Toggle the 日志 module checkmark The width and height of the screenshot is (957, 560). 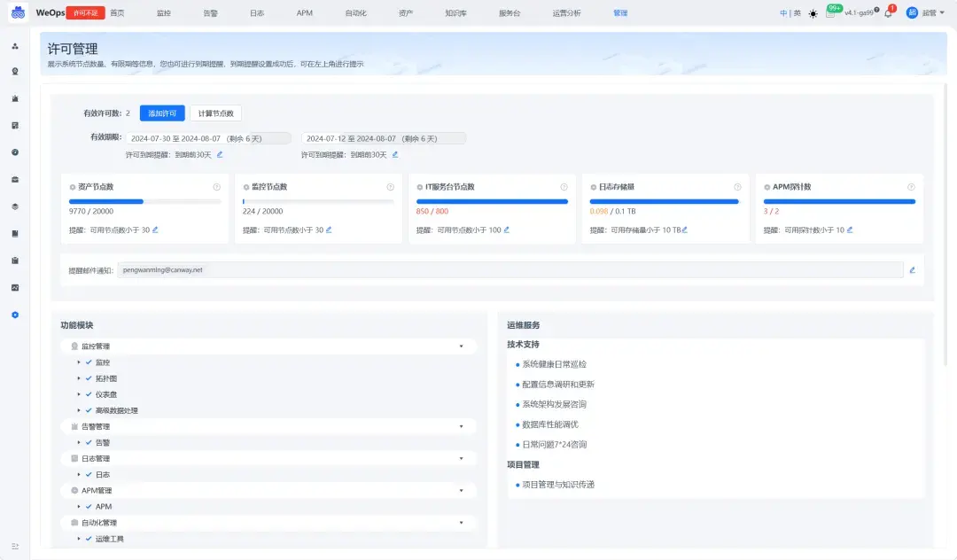pyautogui.click(x=89, y=475)
